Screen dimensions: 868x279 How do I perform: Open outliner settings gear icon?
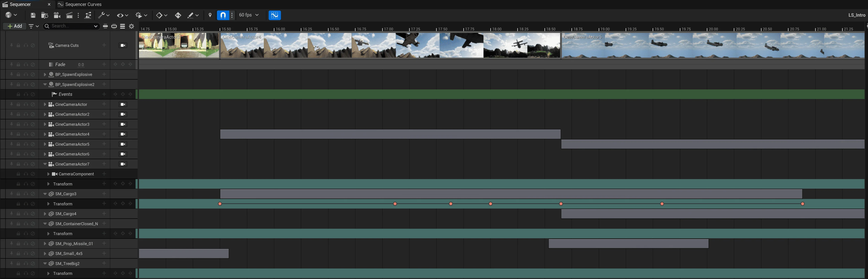132,26
